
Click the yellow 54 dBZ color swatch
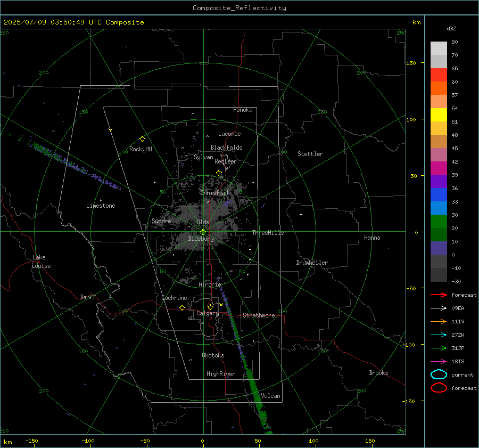439,115
